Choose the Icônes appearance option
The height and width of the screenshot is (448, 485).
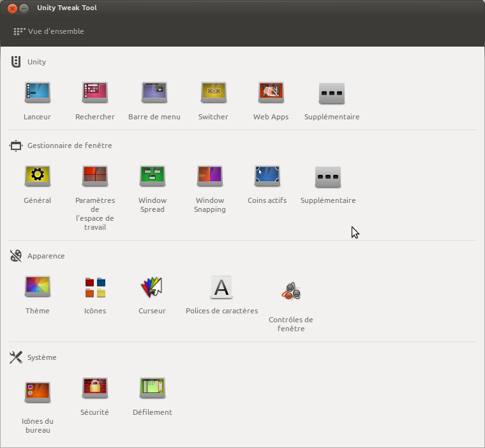(x=95, y=288)
